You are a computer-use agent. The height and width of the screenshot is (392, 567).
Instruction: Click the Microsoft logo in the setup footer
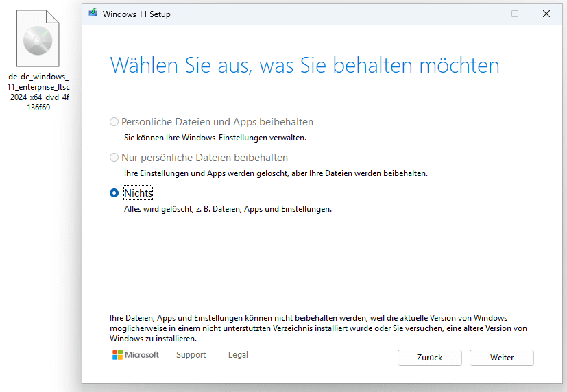136,355
